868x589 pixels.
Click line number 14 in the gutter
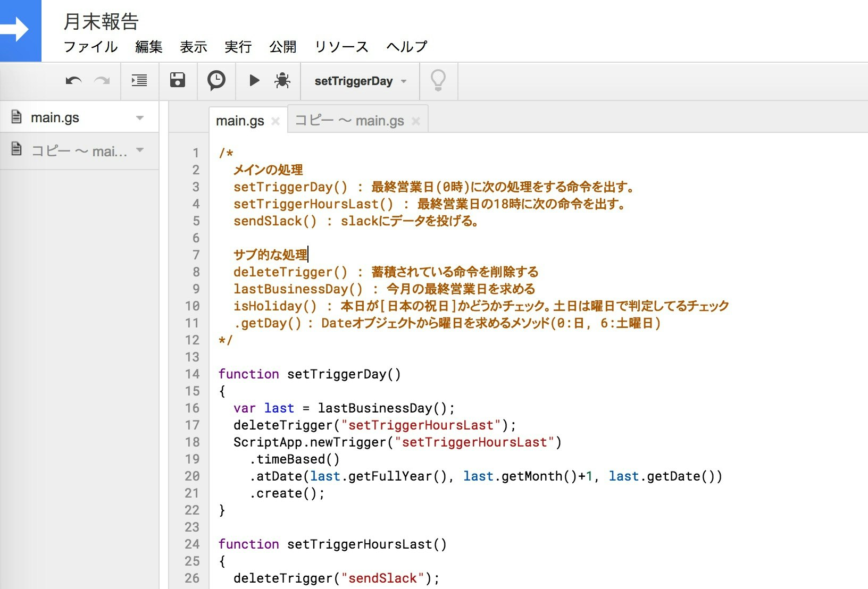click(193, 374)
